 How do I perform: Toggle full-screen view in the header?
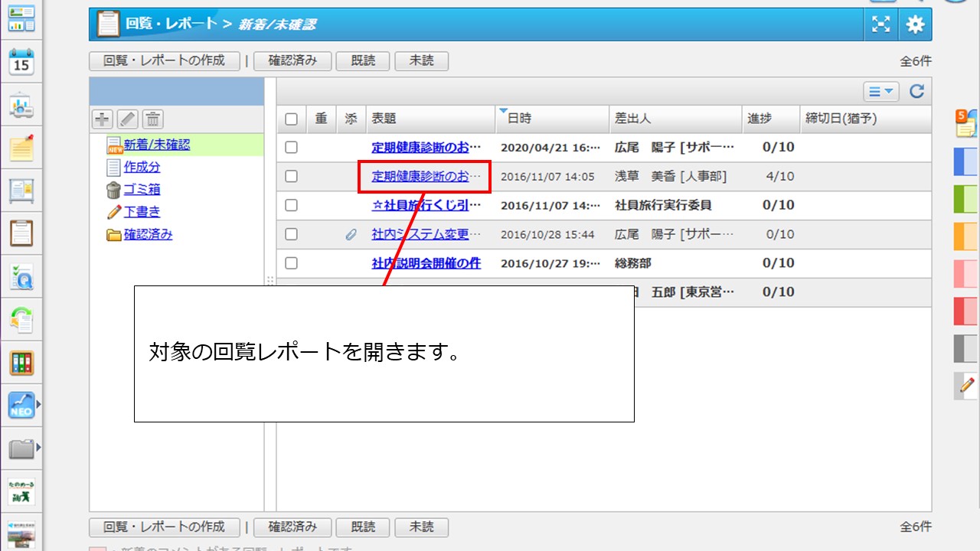click(882, 24)
